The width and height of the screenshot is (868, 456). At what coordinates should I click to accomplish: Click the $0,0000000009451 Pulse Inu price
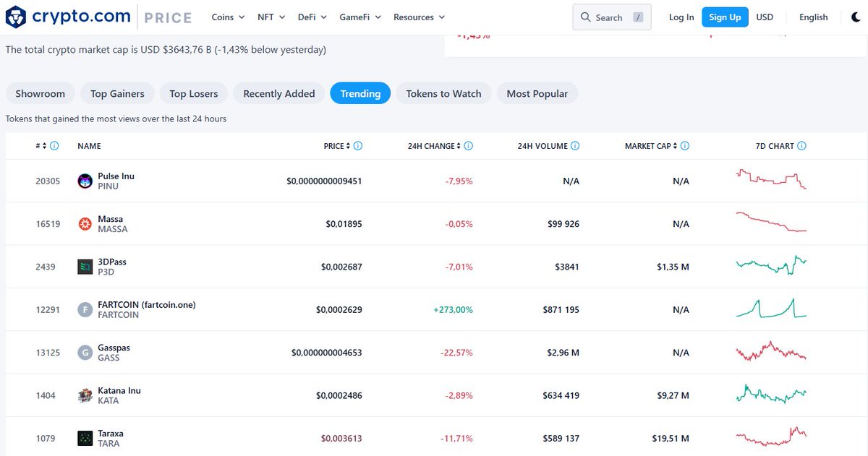324,181
